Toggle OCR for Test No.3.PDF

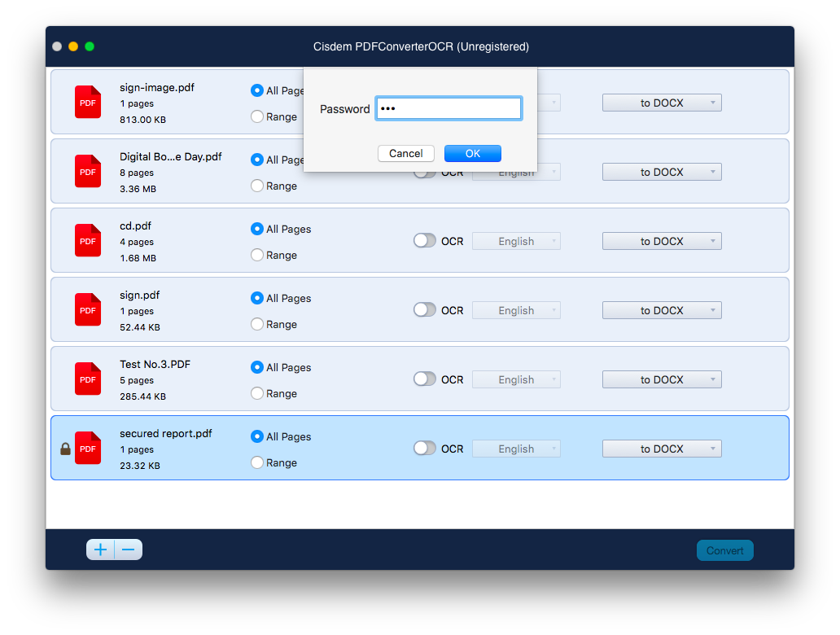(424, 379)
